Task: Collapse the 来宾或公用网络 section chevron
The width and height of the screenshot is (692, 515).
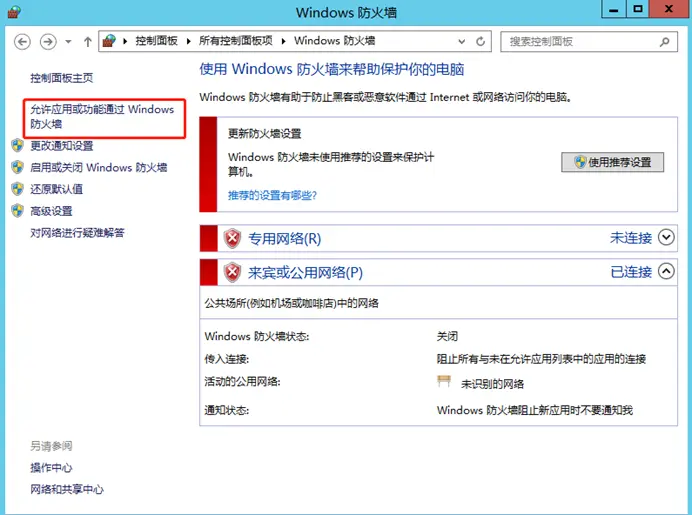Action: 666,271
